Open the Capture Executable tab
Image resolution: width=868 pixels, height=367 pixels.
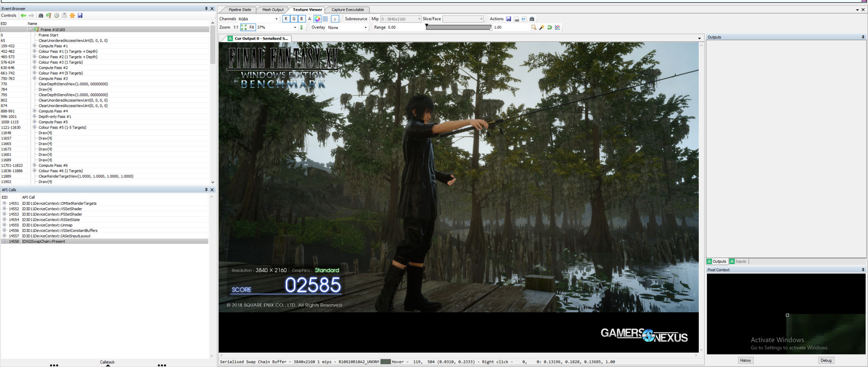pos(348,10)
